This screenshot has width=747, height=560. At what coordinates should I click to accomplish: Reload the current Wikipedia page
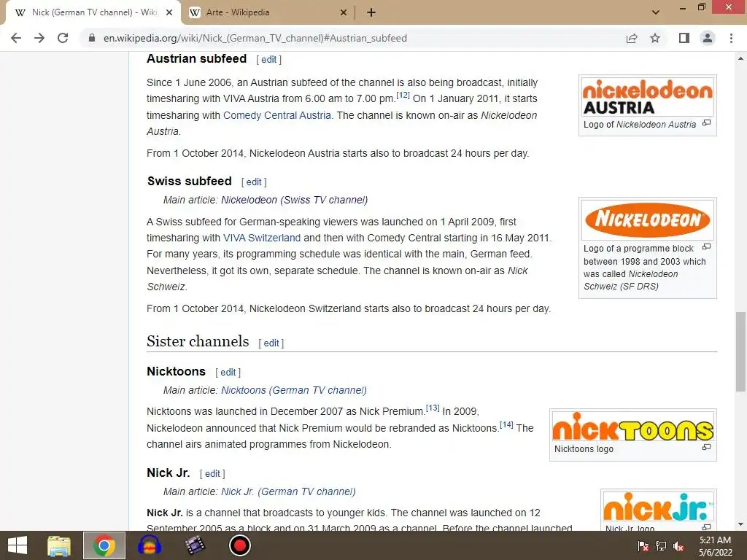pos(63,38)
